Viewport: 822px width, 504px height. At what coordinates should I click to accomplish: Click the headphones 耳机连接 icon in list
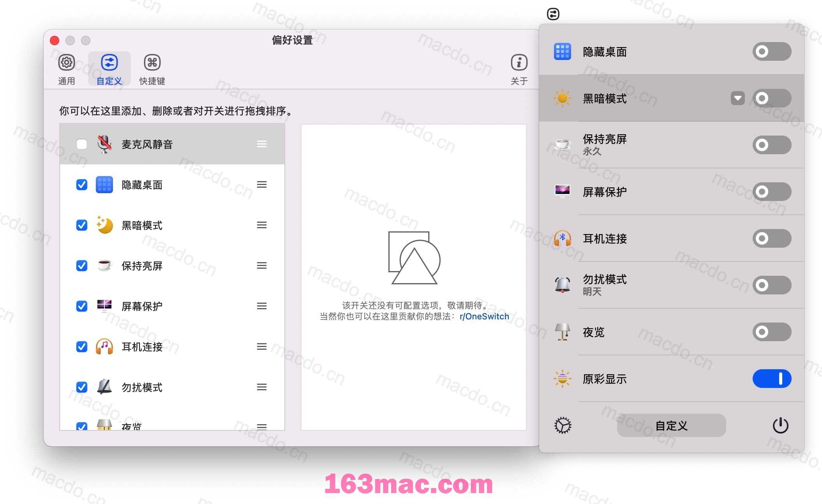104,346
